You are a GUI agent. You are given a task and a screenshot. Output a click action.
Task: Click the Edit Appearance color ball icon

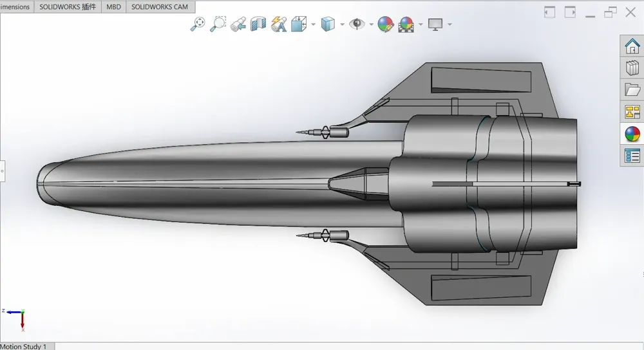[386, 24]
